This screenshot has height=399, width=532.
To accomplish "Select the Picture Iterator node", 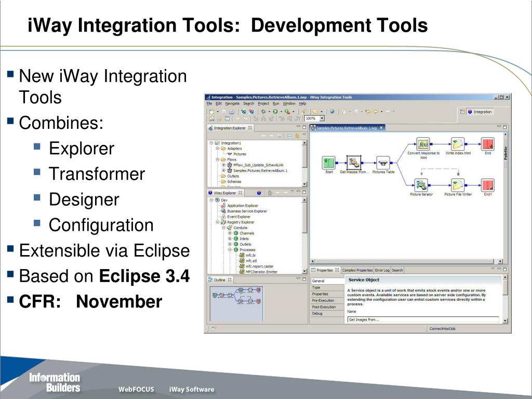I will click(x=421, y=185).
